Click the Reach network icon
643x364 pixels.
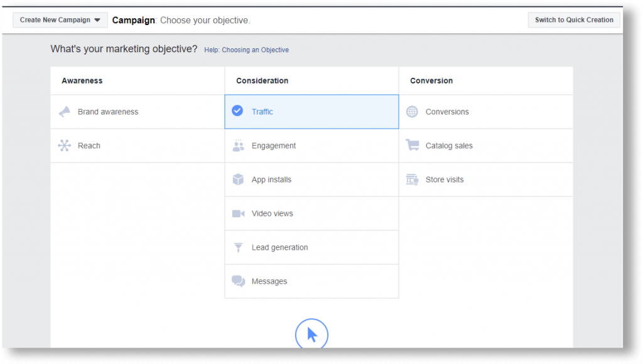[x=65, y=146]
